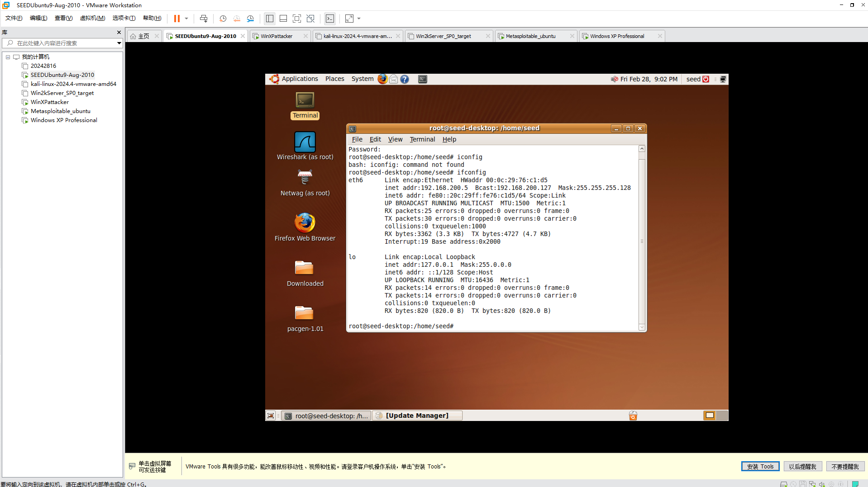Select the Update Manager taskbar button
This screenshot has height=487, width=868.
click(x=417, y=416)
